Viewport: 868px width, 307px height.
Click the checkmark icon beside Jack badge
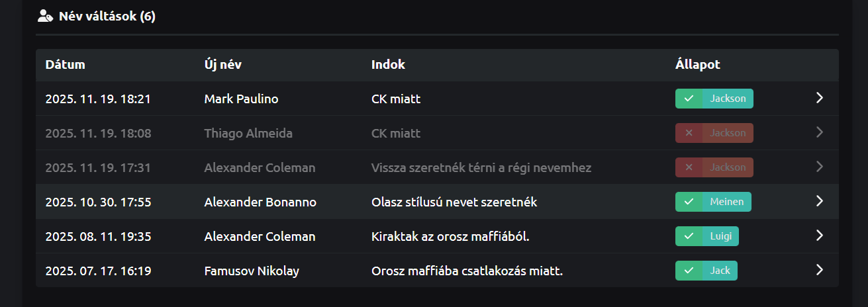[x=689, y=271]
